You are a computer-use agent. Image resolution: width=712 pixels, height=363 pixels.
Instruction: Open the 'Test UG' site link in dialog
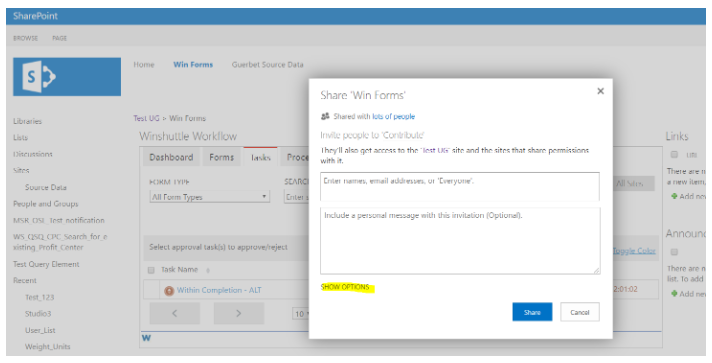pos(435,150)
